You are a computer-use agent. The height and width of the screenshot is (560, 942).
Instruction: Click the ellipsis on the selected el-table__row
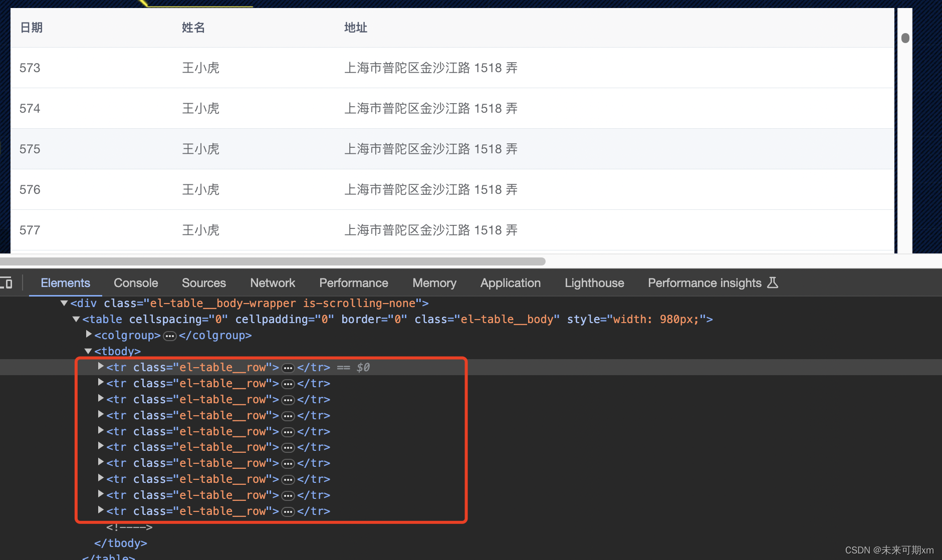pos(288,368)
